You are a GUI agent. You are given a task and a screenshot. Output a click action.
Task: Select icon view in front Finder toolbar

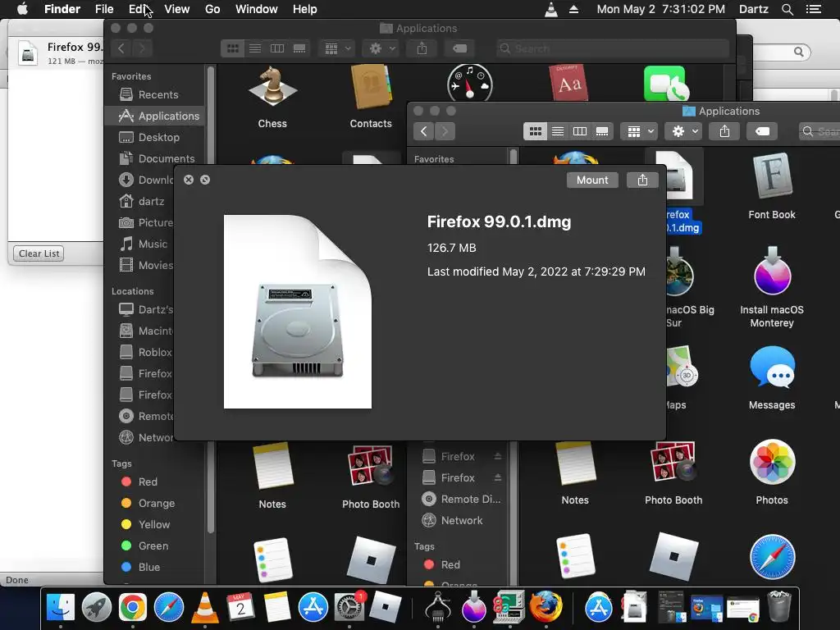point(535,131)
